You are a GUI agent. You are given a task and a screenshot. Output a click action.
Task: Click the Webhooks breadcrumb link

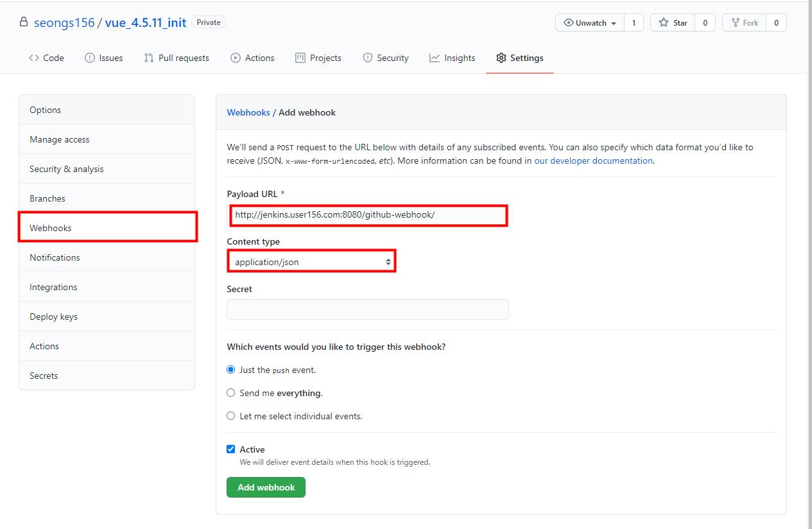point(248,112)
